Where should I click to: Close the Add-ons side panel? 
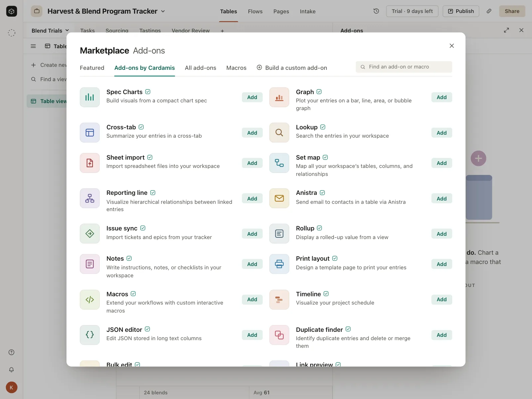(x=521, y=30)
